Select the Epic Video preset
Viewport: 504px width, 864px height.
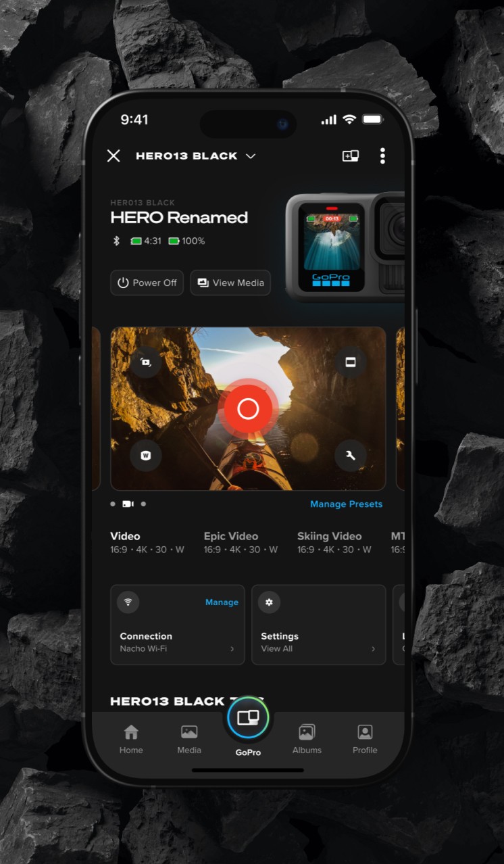coord(241,542)
